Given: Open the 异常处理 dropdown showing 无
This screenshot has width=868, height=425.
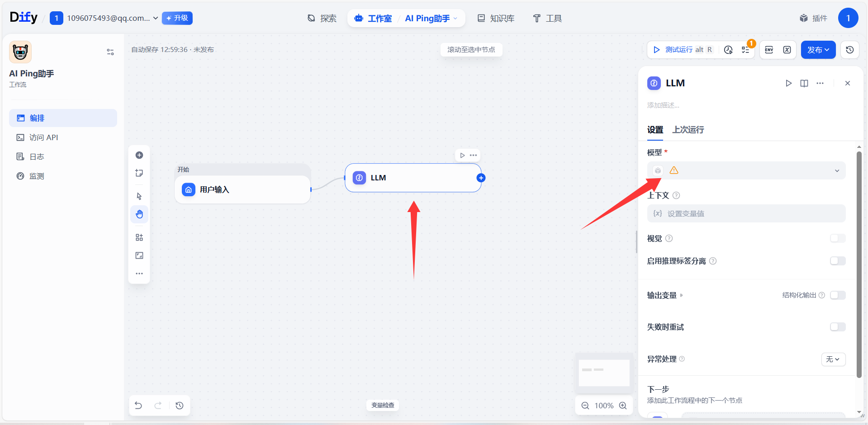Looking at the screenshot, I should [833, 359].
